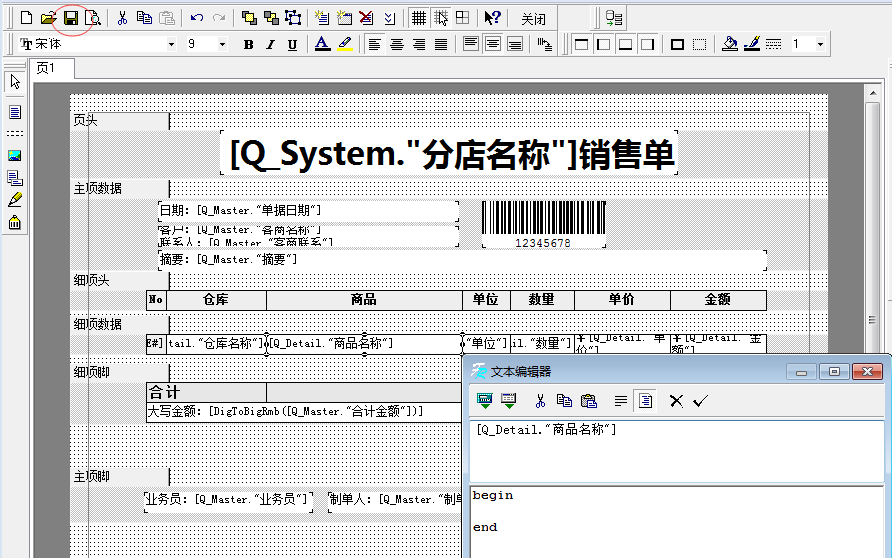Toggle script editor panel in text editor
892x558 pixels.
coord(645,401)
